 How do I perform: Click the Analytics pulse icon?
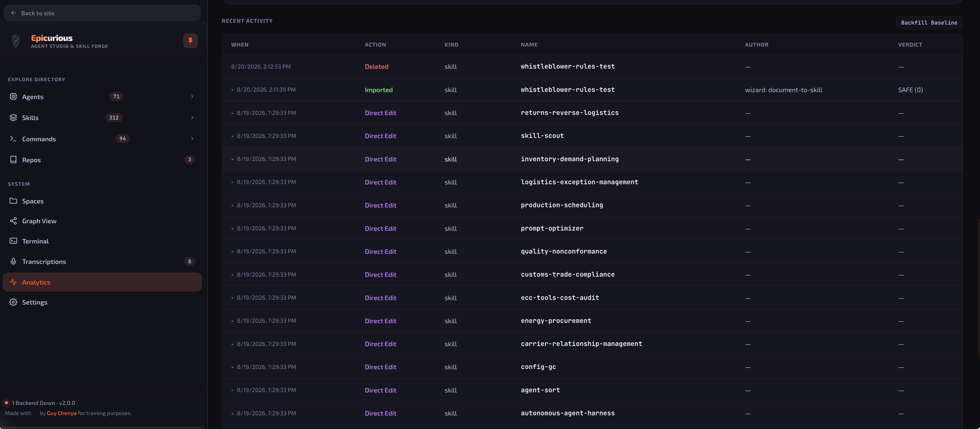pyautogui.click(x=13, y=282)
